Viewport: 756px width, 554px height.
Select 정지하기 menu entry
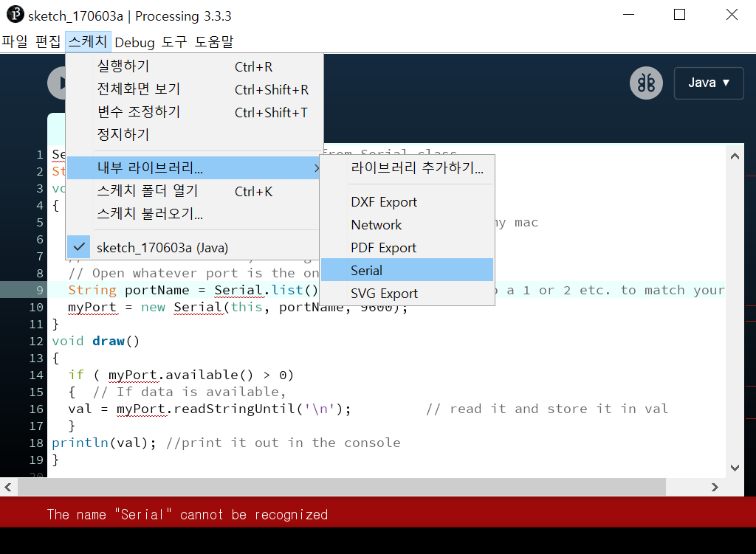coord(195,135)
